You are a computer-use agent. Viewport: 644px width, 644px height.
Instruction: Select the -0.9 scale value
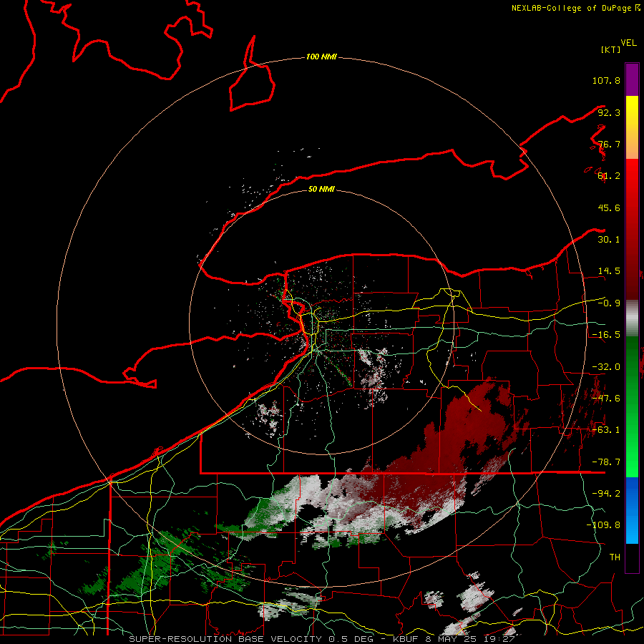(609, 303)
